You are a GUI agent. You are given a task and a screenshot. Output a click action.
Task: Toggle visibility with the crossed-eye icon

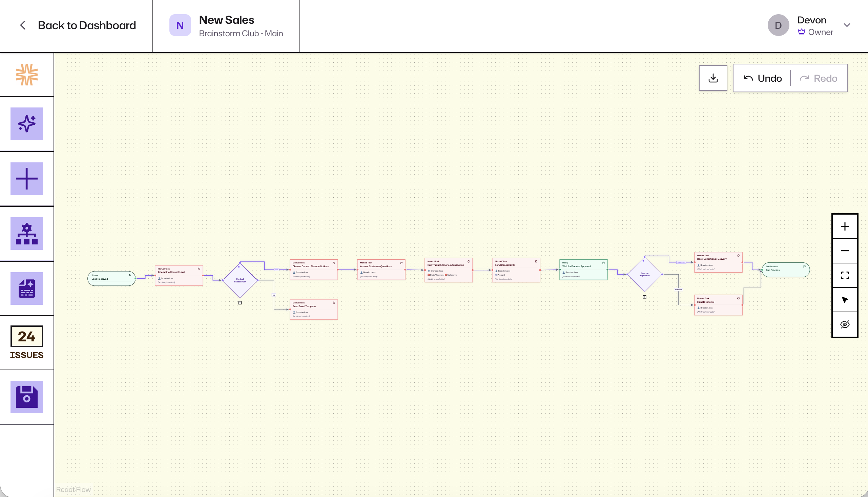[x=845, y=324]
